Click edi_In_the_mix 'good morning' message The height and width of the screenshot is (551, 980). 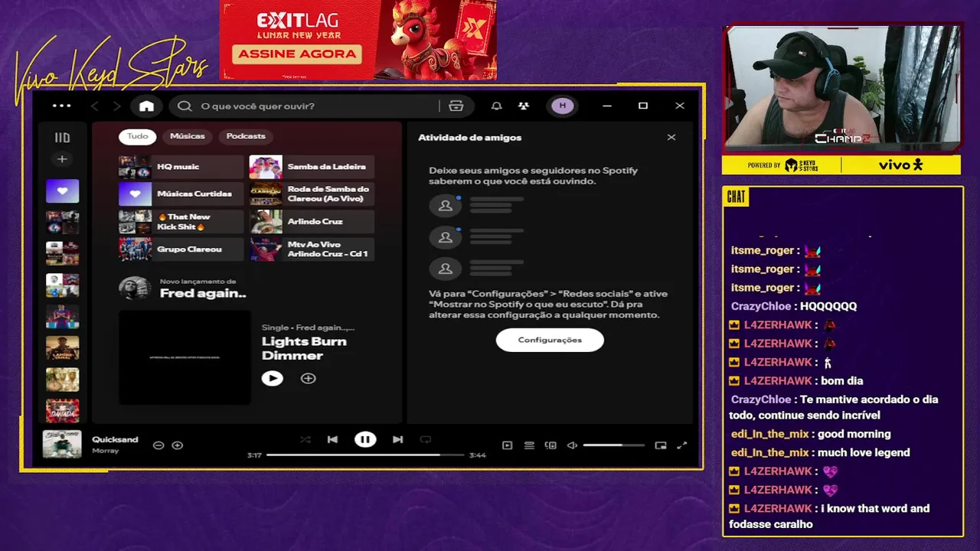(x=811, y=434)
